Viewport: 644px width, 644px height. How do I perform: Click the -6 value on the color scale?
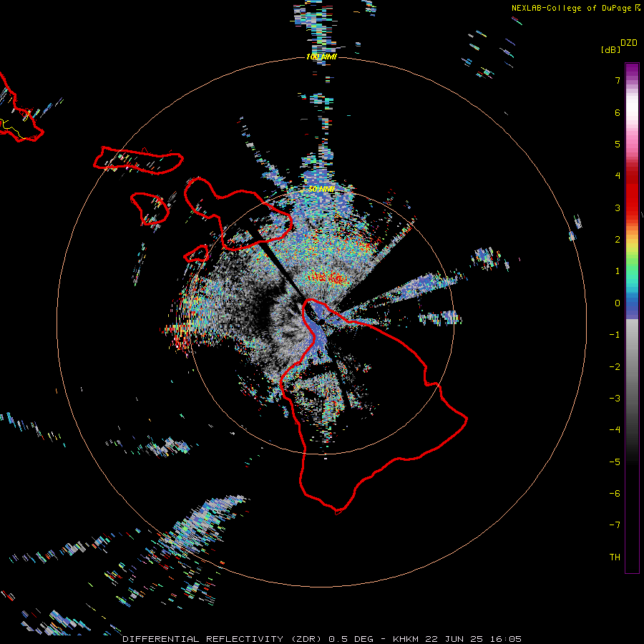[x=615, y=494]
